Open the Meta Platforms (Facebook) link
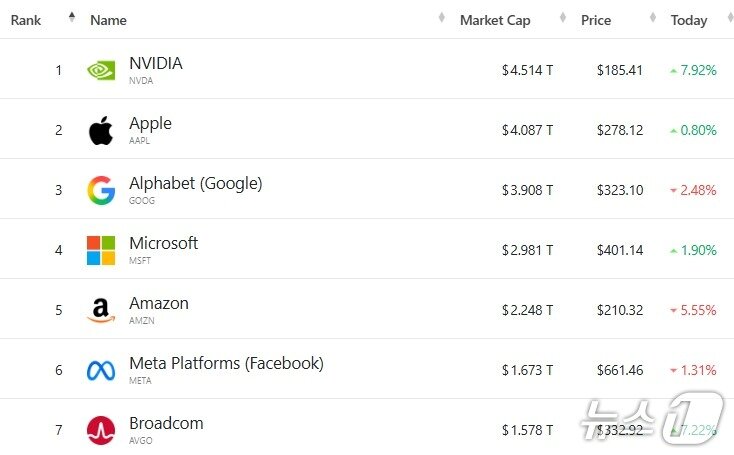This screenshot has width=734, height=455. click(226, 364)
